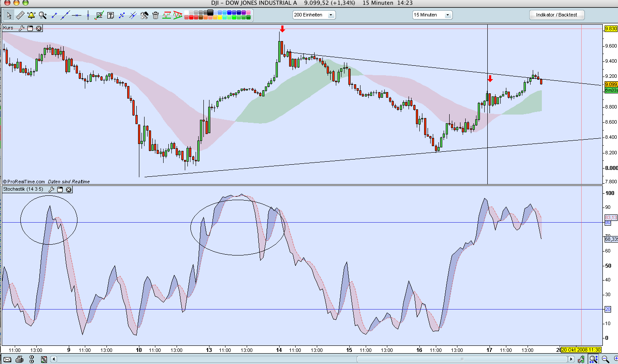Viewport: 618px width, 364px height.
Task: Click the printer icon
Action: 19,359
